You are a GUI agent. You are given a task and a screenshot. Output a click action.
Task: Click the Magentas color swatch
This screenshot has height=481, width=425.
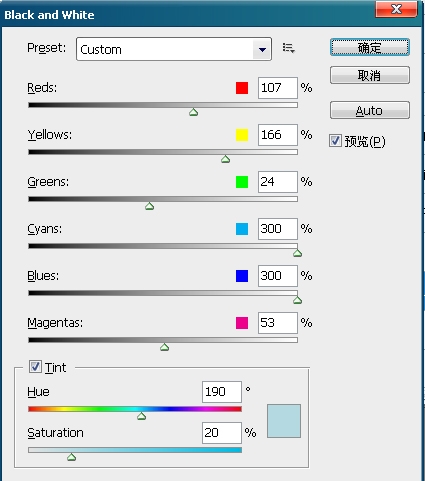(x=242, y=323)
